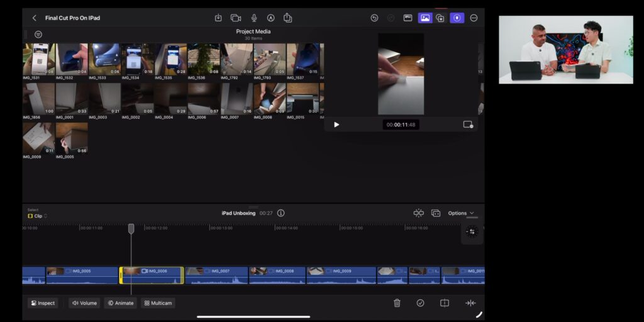Open the more options ellipsis menu

474,18
